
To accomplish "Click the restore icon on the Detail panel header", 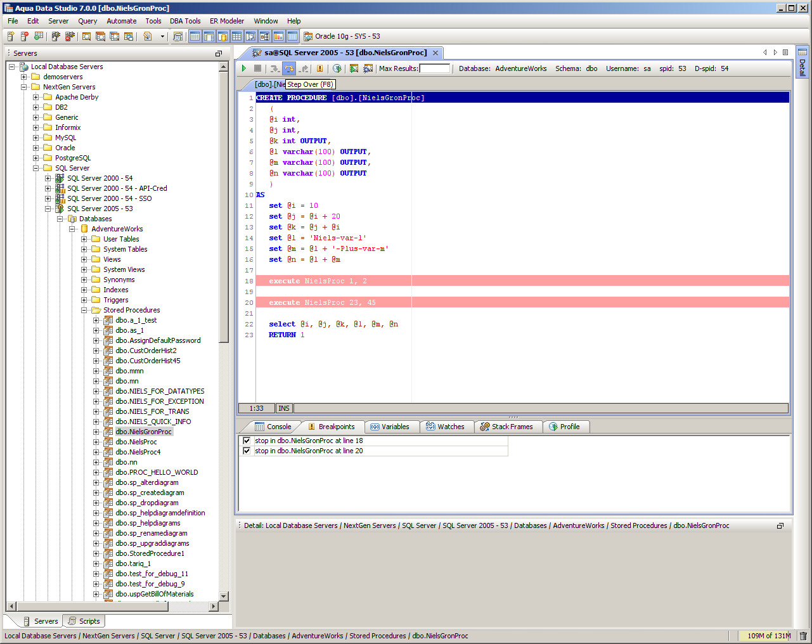I will [x=780, y=525].
